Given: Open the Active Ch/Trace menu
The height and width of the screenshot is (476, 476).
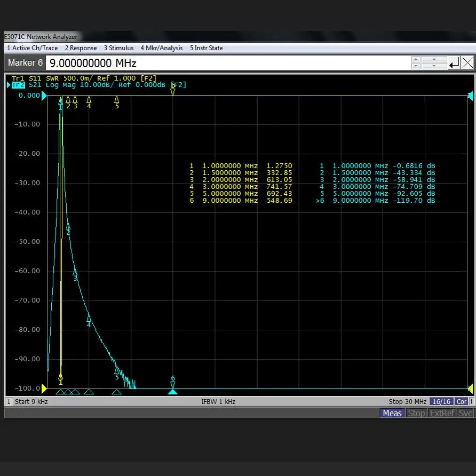Looking at the screenshot, I should [32, 48].
